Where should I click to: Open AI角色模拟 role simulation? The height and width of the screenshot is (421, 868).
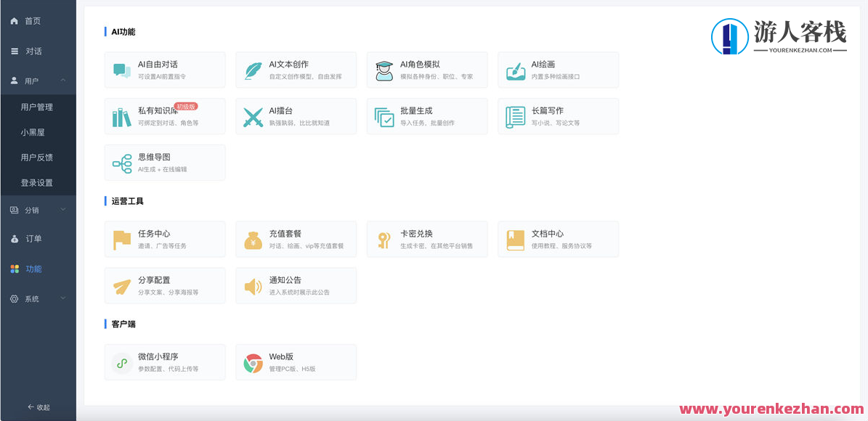tap(426, 70)
